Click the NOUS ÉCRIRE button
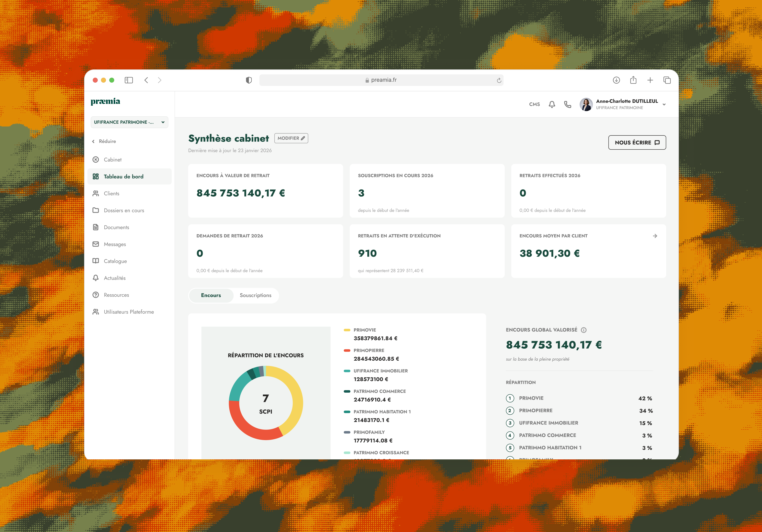Image resolution: width=762 pixels, height=532 pixels. point(637,142)
